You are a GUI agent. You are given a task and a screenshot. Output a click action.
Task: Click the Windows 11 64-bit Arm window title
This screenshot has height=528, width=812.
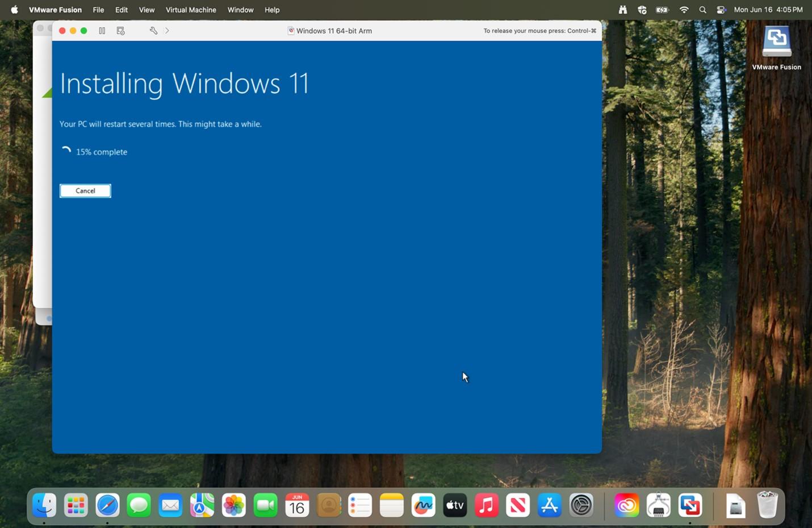pyautogui.click(x=334, y=31)
